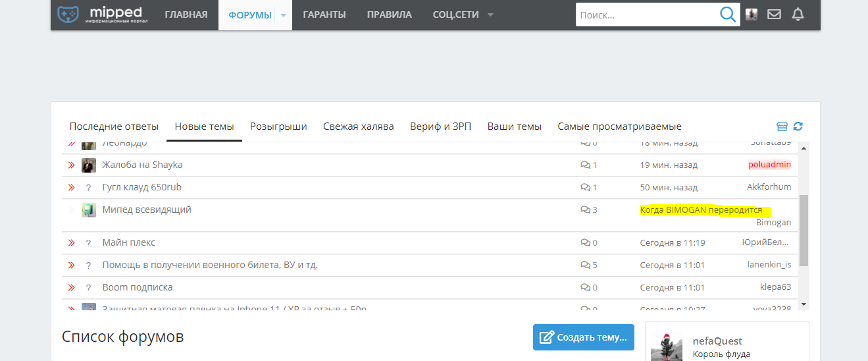Switch to Последние ответы tab
Image resolution: width=868 pixels, height=361 pixels.
point(115,126)
